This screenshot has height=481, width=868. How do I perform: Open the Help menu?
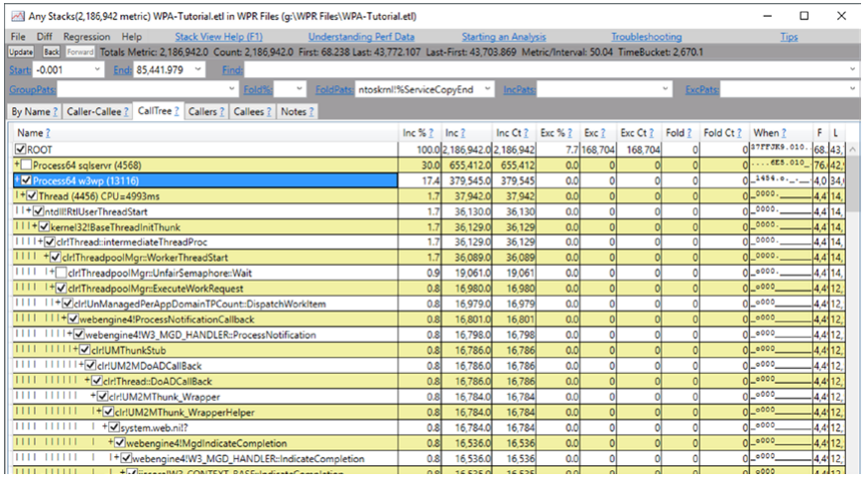pyautogui.click(x=132, y=37)
